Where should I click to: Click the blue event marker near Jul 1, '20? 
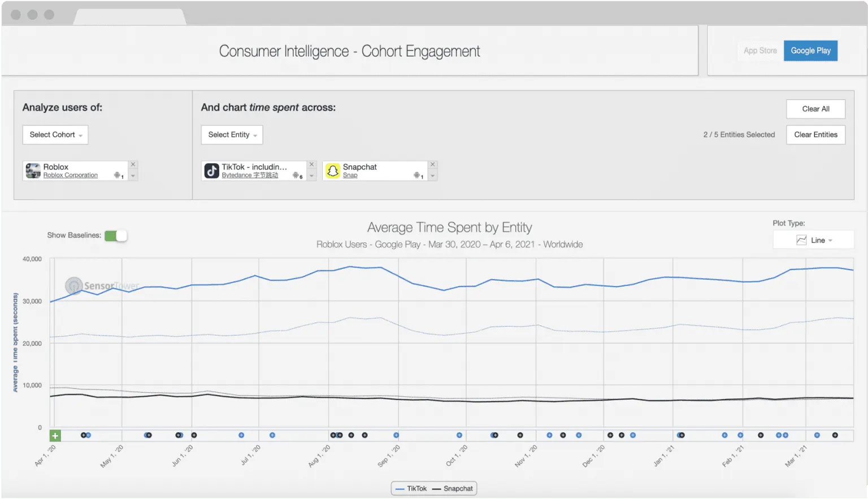(272, 435)
